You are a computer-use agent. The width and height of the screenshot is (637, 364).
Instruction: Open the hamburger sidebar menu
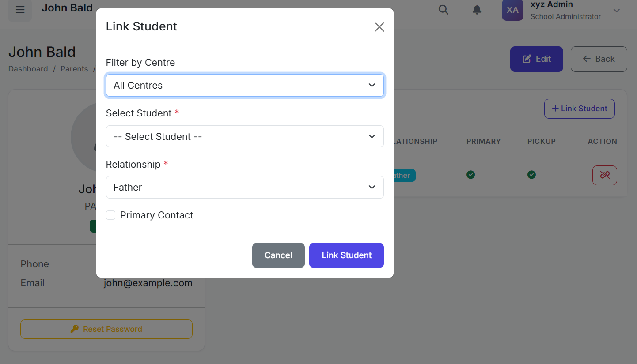20,10
